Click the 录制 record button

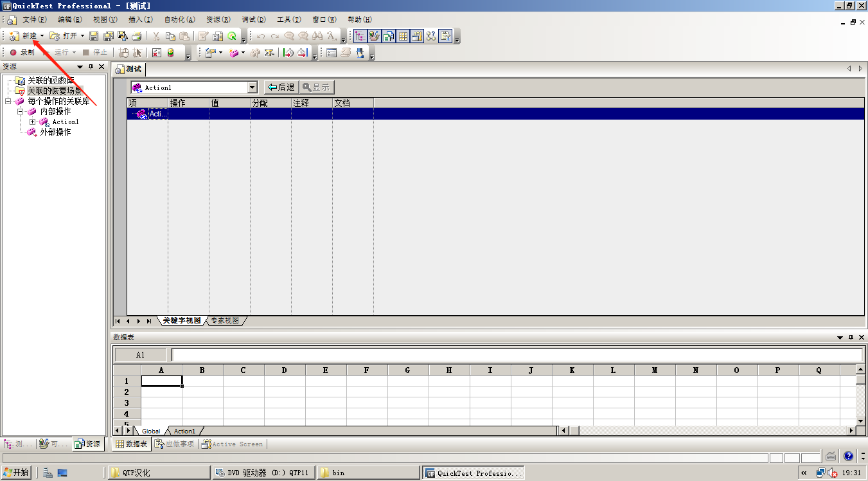21,53
